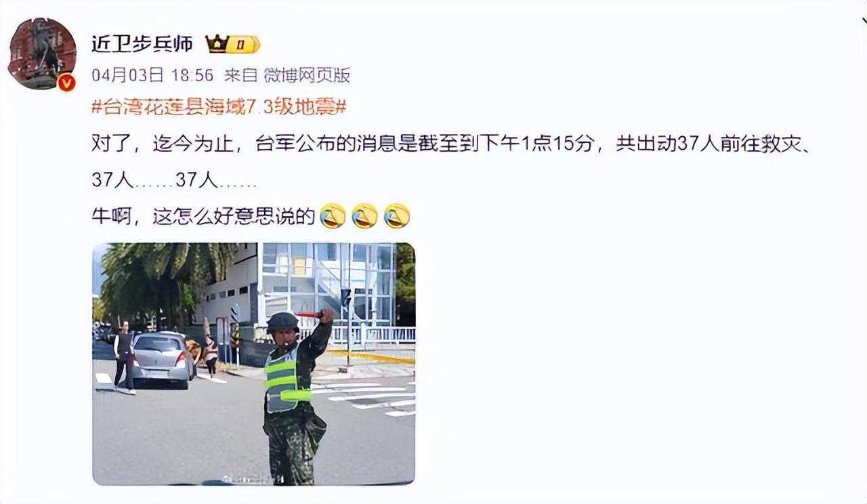Image resolution: width=867 pixels, height=504 pixels.
Task: Click the 微博网页版 source link
Action: 307,75
